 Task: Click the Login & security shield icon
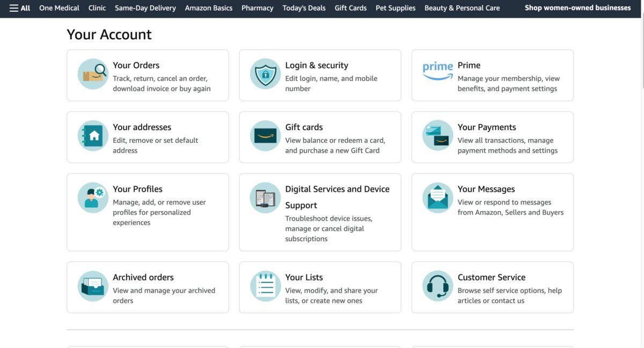(265, 74)
